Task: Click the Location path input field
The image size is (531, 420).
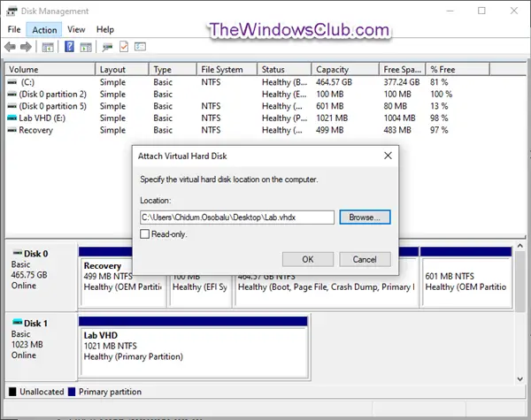Action: coord(237,218)
